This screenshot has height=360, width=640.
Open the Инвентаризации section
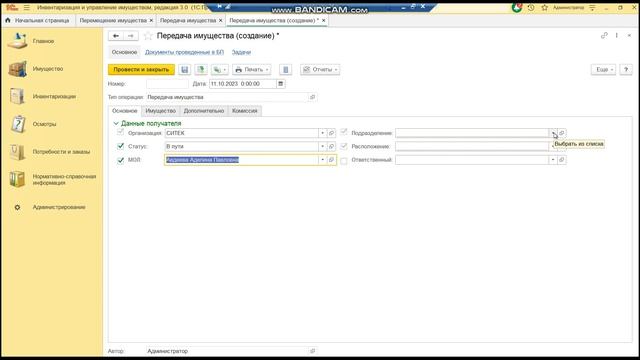[x=54, y=96]
